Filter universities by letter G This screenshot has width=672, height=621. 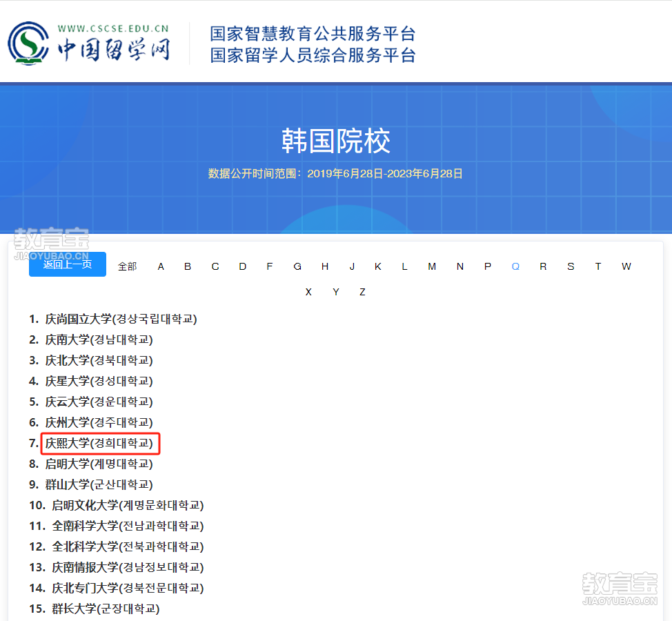coord(297,266)
